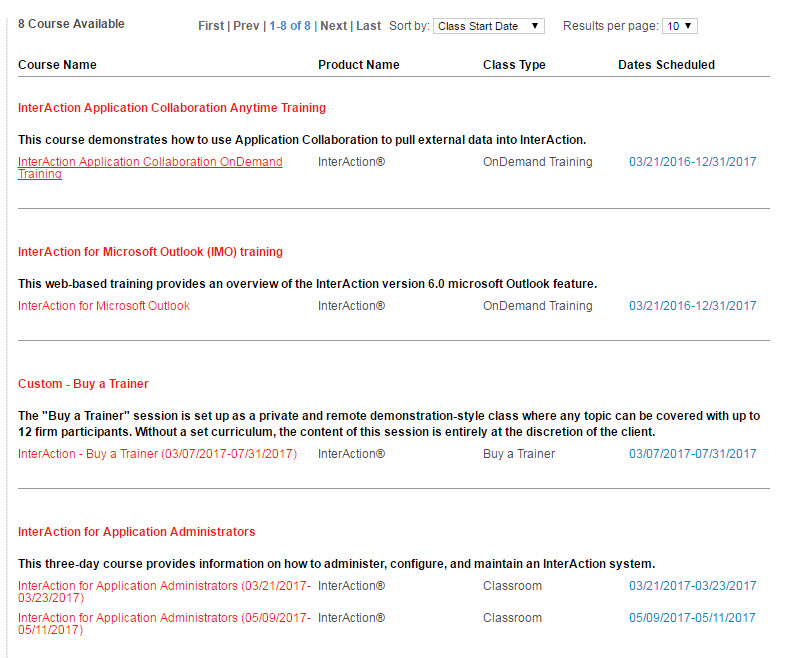Click the Dates Scheduled column header
The image size is (794, 658).
(666, 65)
